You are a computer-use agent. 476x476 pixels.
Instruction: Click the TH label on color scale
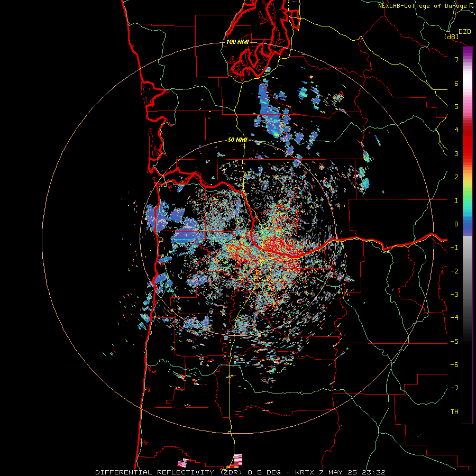click(x=454, y=412)
